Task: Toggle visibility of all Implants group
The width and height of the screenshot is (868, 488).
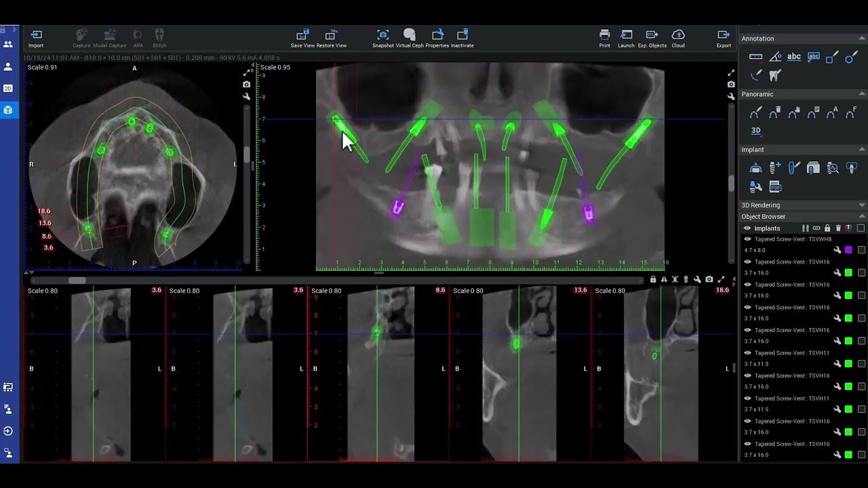Action: (x=747, y=228)
